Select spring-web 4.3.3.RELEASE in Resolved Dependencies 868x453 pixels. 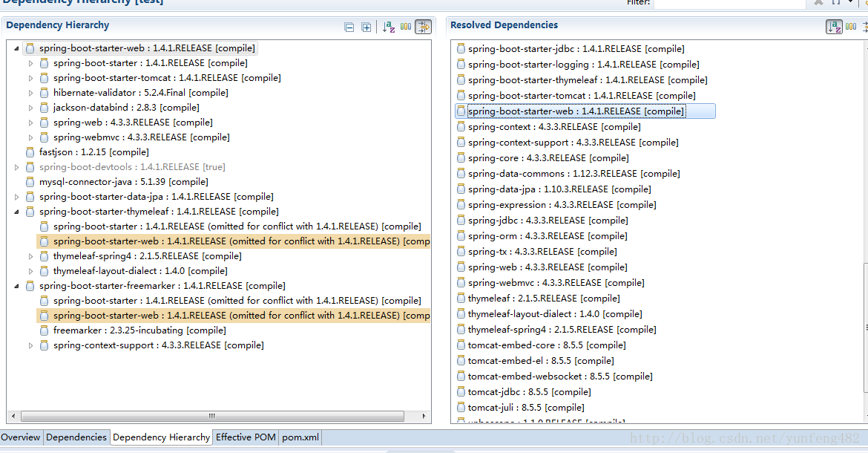click(x=548, y=267)
